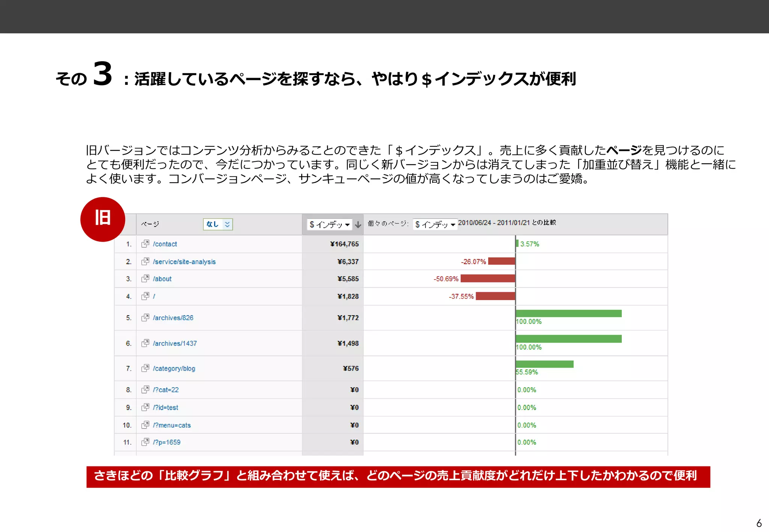Viewport: 769px width, 532px height.
Task: Click the red 旧 circle badge
Action: click(103, 219)
